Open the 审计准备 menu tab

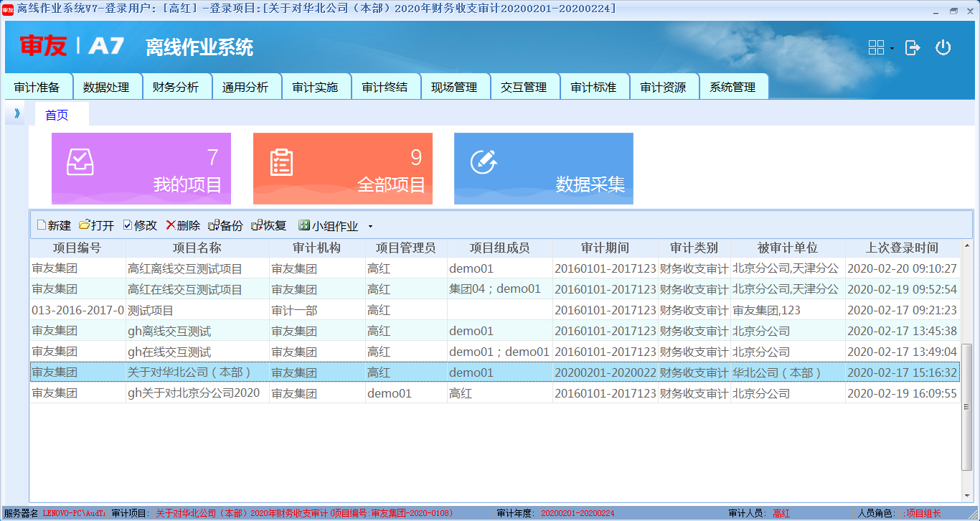pyautogui.click(x=37, y=87)
